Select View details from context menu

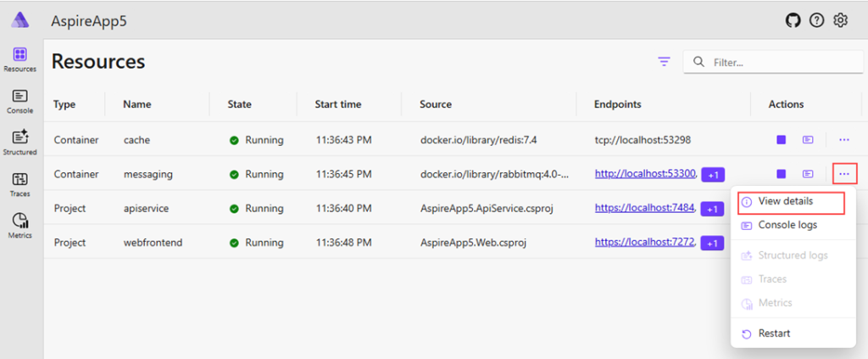[x=785, y=201]
